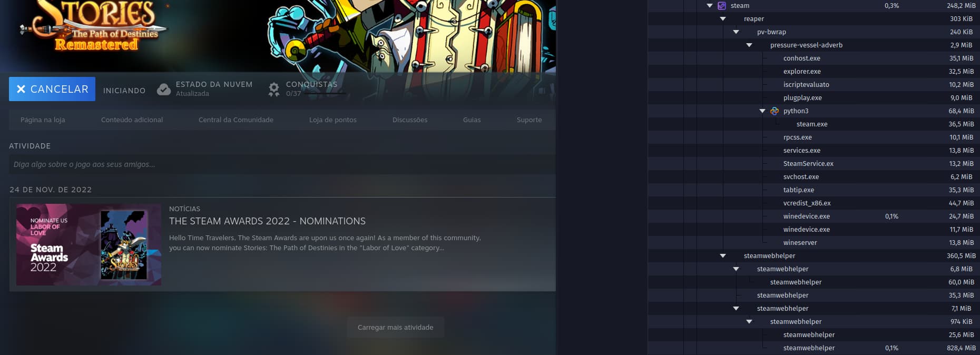Click the pressure-vessel-adverb process name

pyautogui.click(x=806, y=45)
